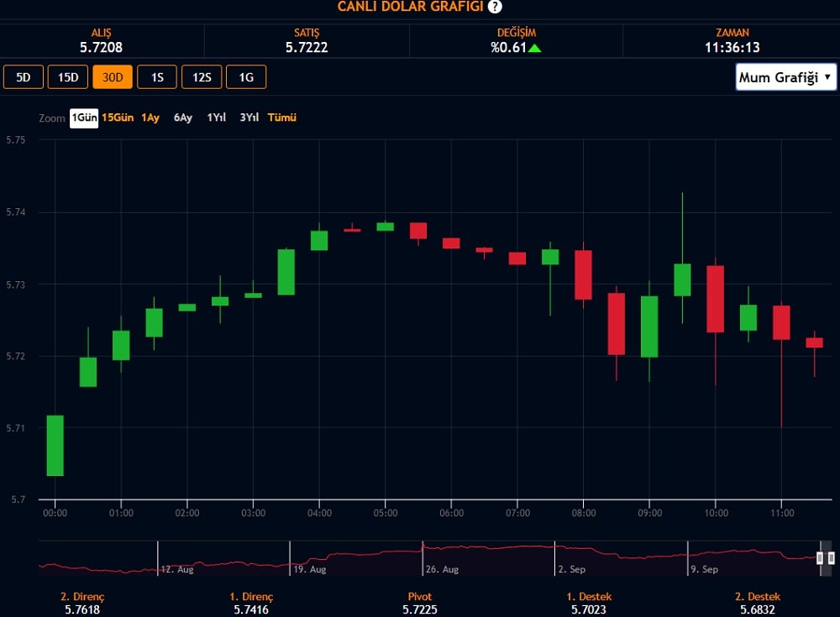Click the 12. Aug marker in navigator

coord(177,569)
